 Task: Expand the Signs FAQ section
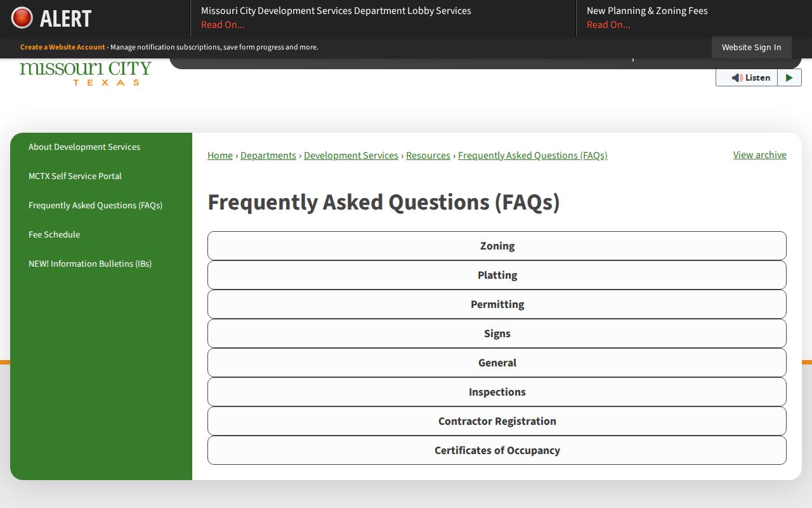497,333
